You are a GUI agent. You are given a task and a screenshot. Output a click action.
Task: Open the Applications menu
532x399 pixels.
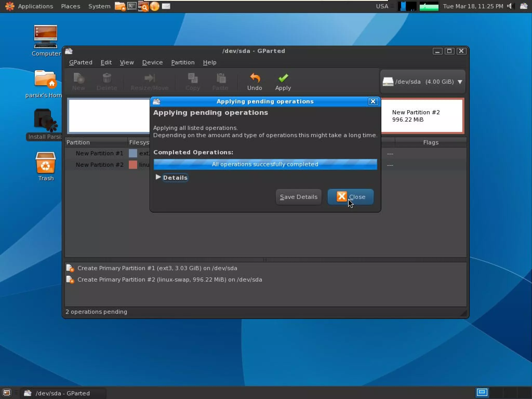[x=29, y=6]
